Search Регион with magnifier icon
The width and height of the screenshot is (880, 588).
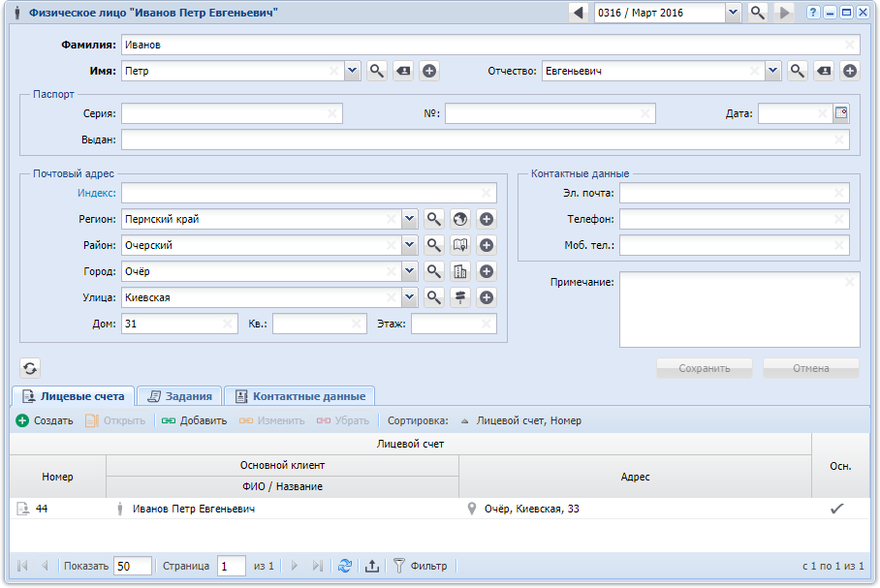click(433, 219)
